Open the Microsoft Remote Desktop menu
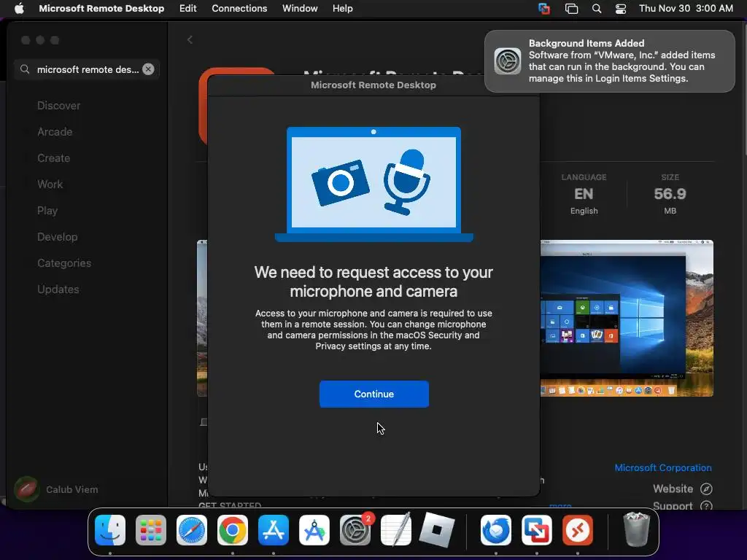The height and width of the screenshot is (560, 747). coord(101,9)
